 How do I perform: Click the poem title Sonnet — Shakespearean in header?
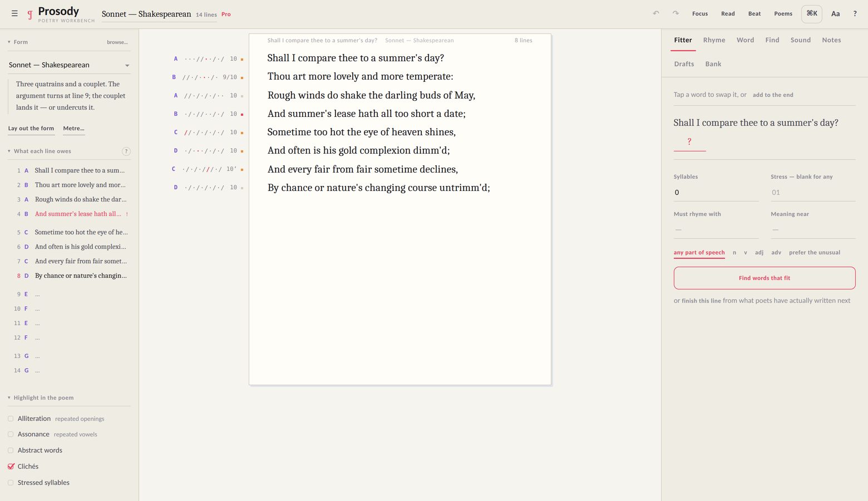(x=146, y=14)
